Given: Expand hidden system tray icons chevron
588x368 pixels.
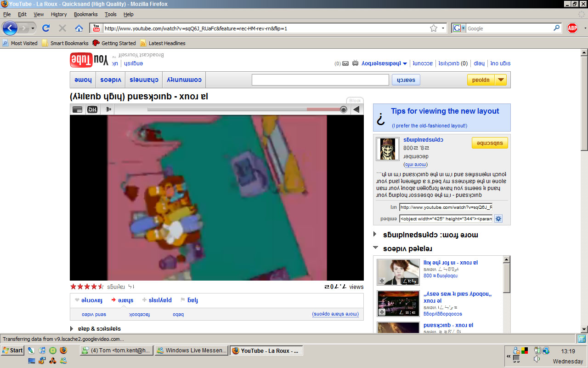Looking at the screenshot, I should (x=509, y=356).
